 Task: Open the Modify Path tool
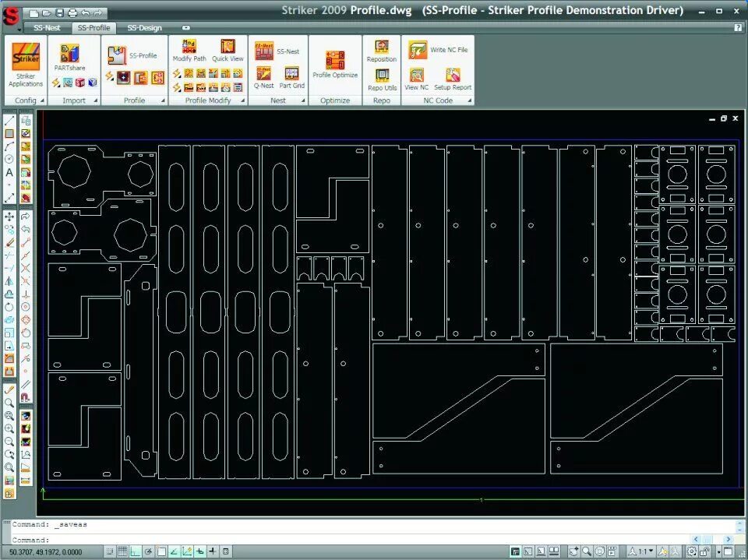189,51
